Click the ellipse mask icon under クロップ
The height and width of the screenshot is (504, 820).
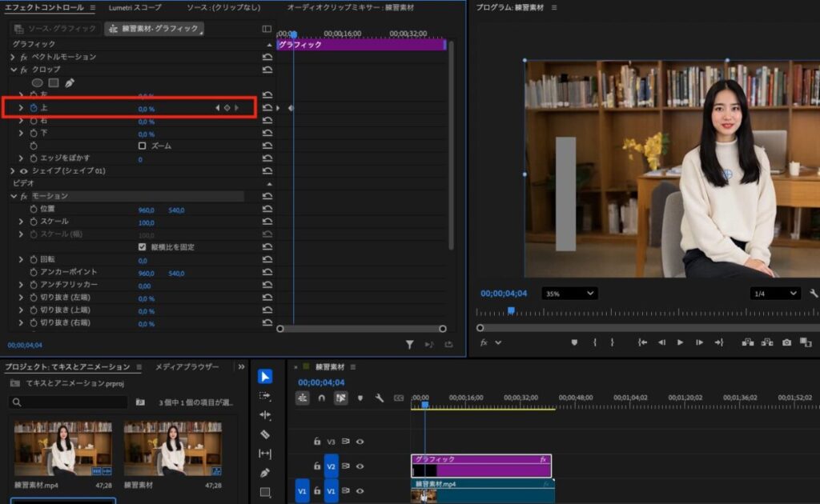pyautogui.click(x=37, y=82)
